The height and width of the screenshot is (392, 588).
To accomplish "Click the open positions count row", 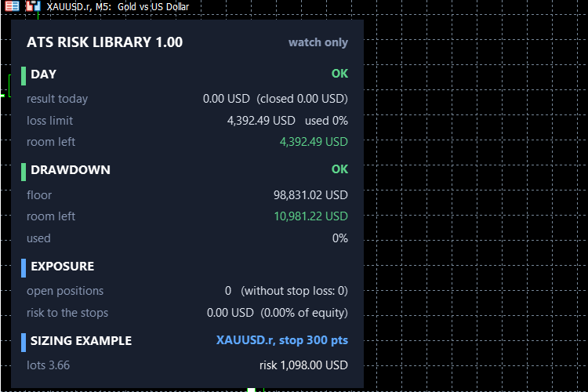I will [187, 291].
